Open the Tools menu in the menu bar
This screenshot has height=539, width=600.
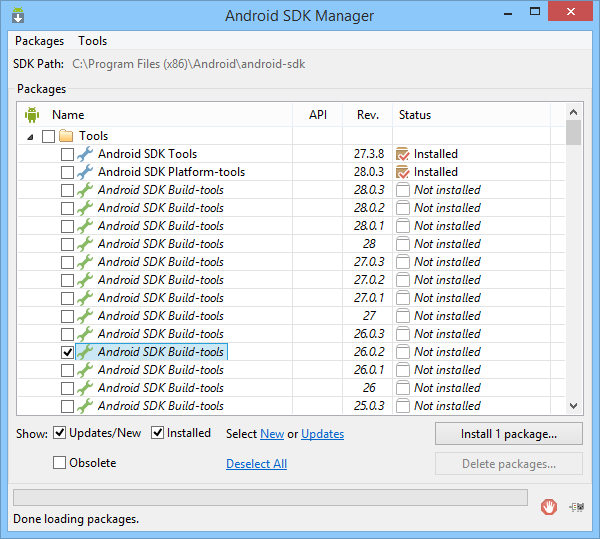pyautogui.click(x=93, y=41)
